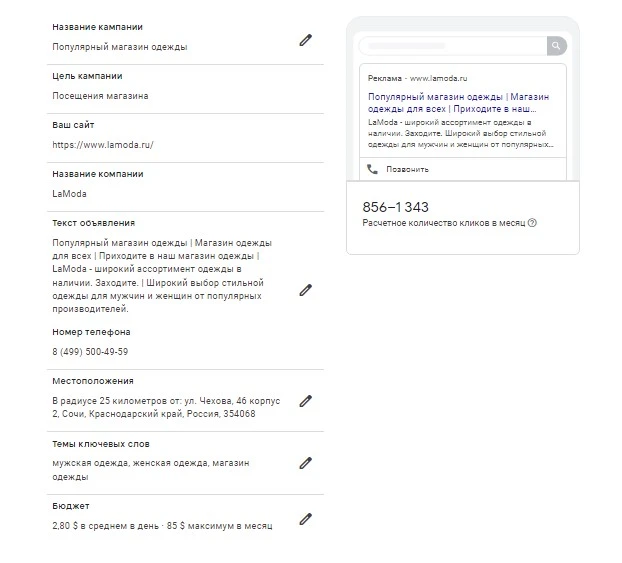Click the LaModa company name value
The image size is (622, 563).
(x=69, y=194)
